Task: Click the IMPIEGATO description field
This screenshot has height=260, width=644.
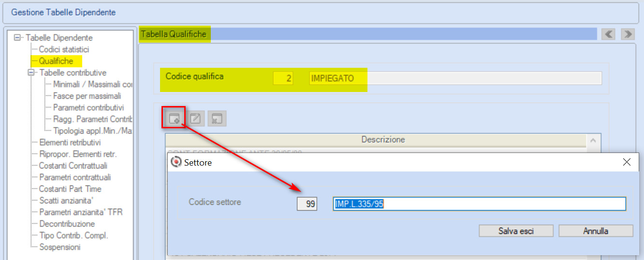Action: [455, 78]
